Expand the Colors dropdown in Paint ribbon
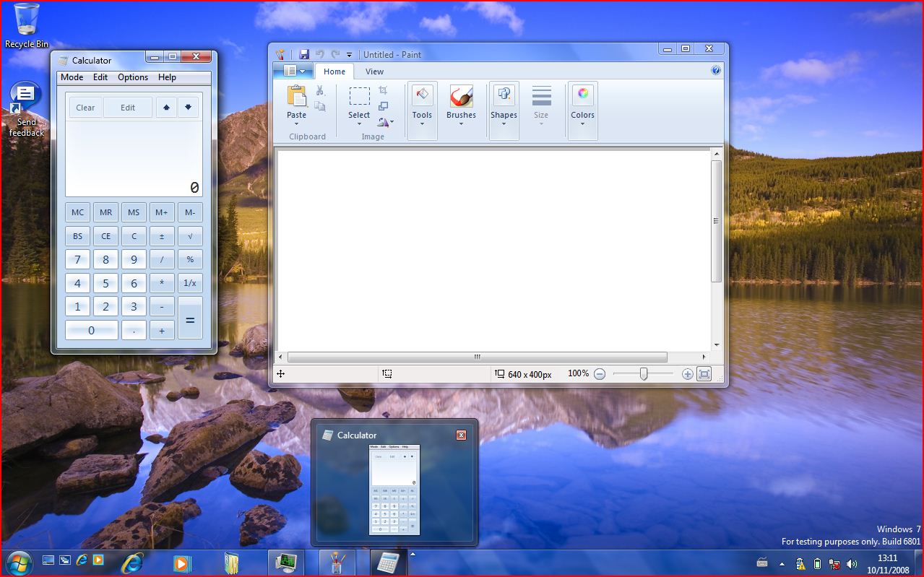The image size is (924, 577). (582, 123)
